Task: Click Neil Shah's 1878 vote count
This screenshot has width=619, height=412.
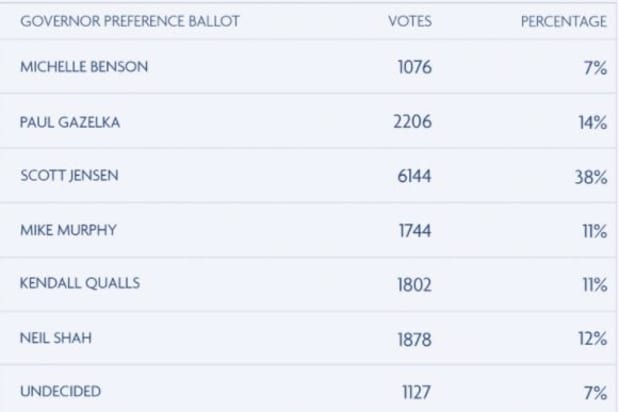Action: (414, 339)
